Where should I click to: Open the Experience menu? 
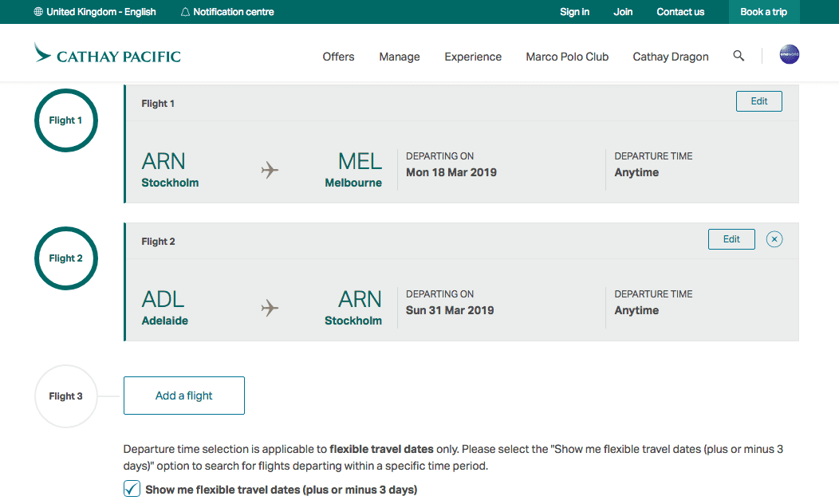(473, 57)
